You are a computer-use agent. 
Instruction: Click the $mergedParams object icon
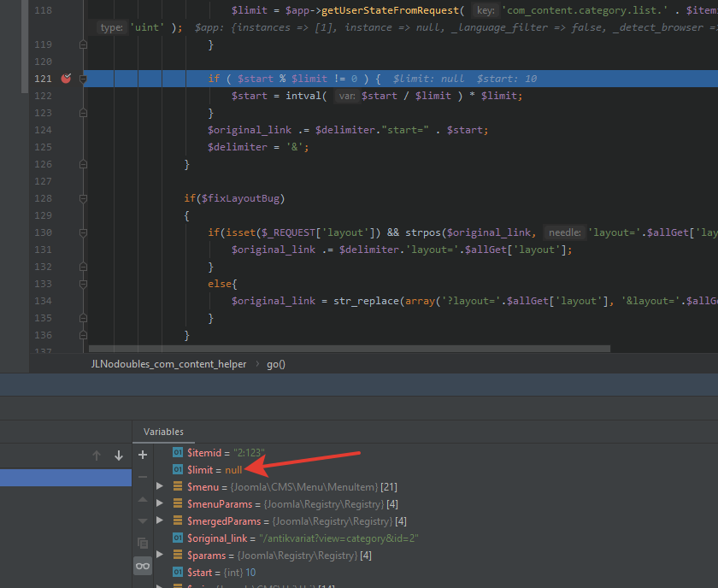(178, 520)
